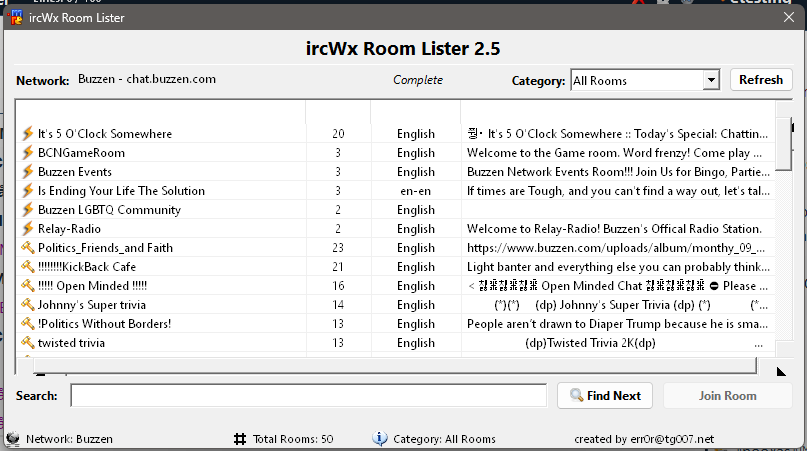Click the network icon in status bar
Viewport: 807px width, 451px height.
pyautogui.click(x=13, y=439)
